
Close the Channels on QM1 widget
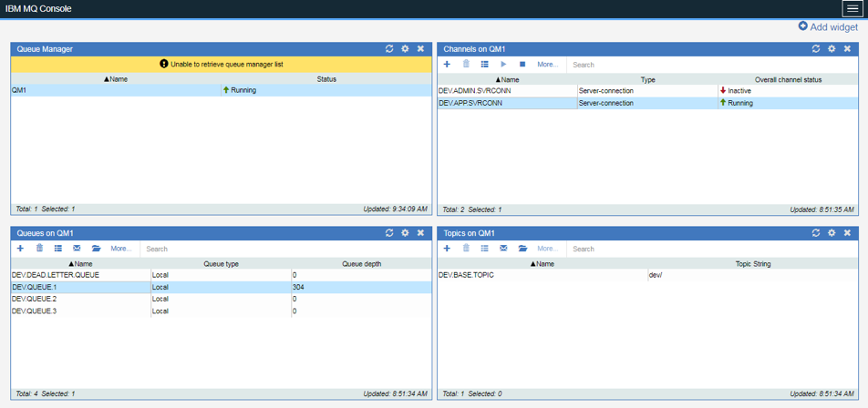click(847, 48)
